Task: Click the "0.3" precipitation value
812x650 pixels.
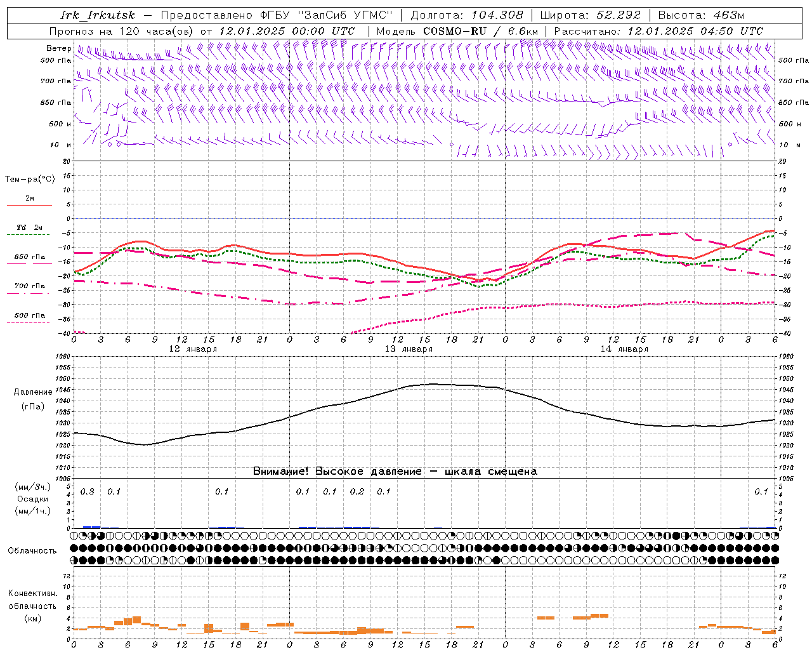Action: point(87,491)
